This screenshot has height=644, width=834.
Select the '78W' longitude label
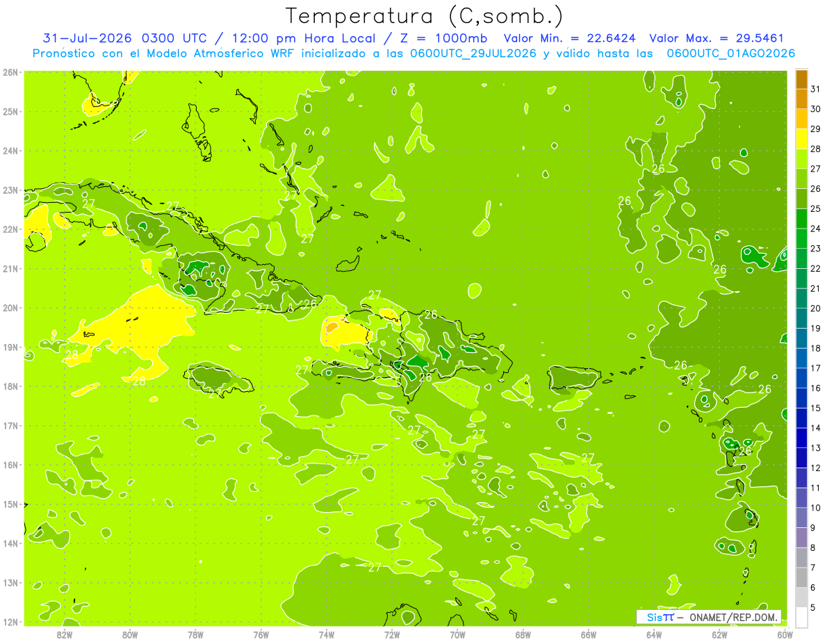click(195, 634)
